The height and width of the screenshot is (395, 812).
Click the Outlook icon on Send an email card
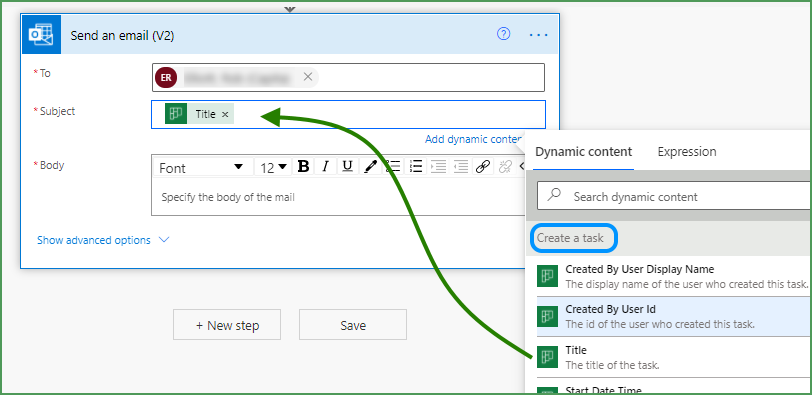click(41, 35)
